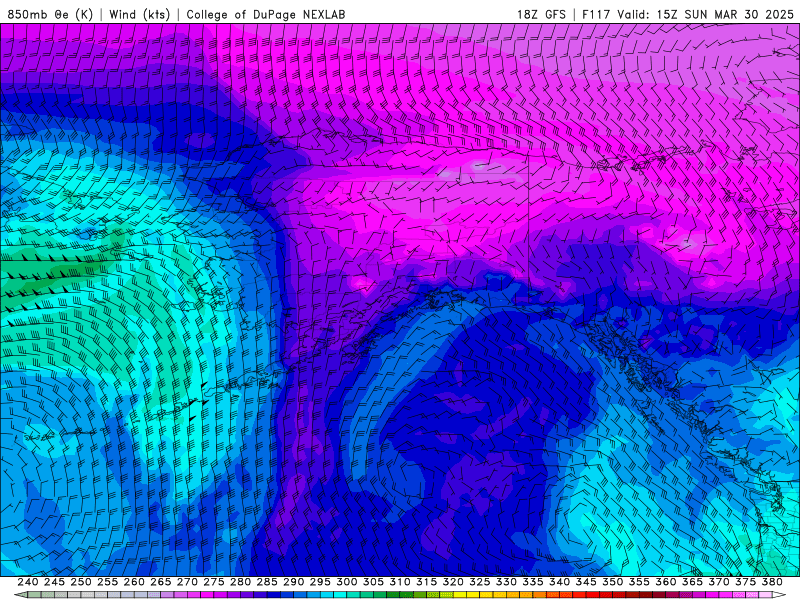Image resolution: width=800 pixels, height=600 pixels.
Task: Click "Valid: 15Z SUN MAR 30 2025" text
Action: click(705, 14)
